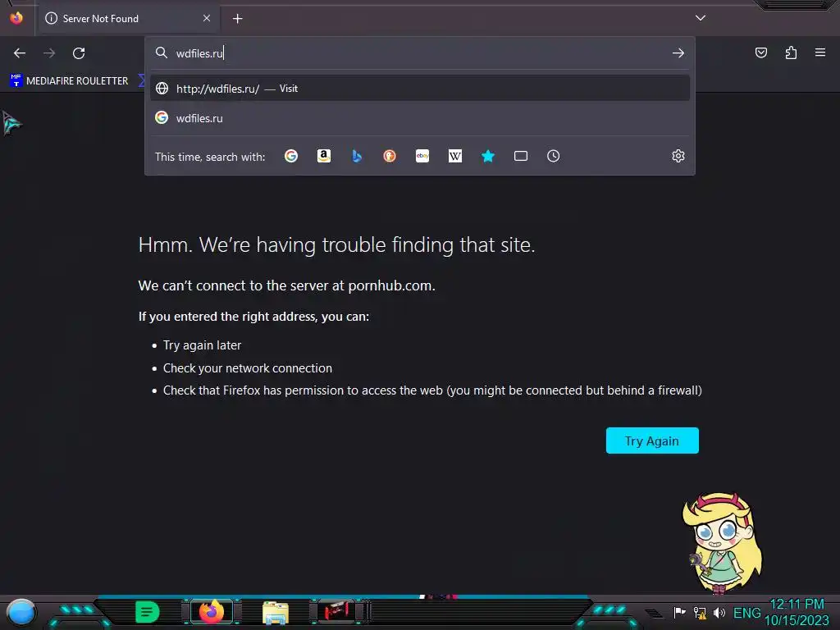Open search settings gear icon
Screen dimensions: 840x630
678,156
